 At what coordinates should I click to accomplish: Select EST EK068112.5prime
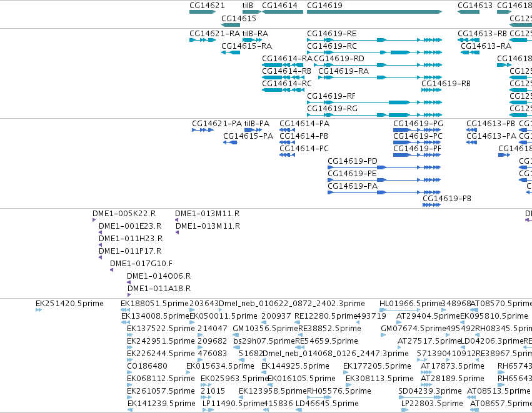point(129,385)
